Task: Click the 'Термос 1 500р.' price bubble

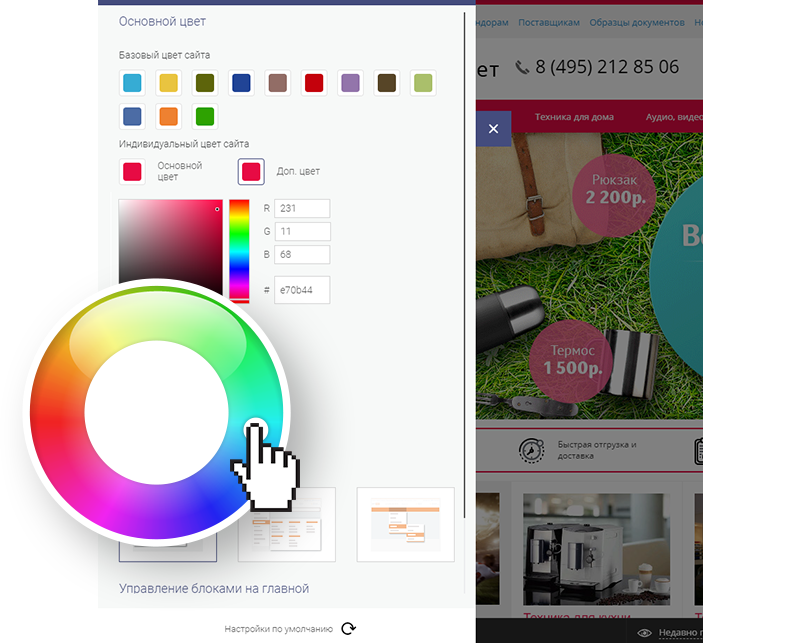Action: coord(571,361)
